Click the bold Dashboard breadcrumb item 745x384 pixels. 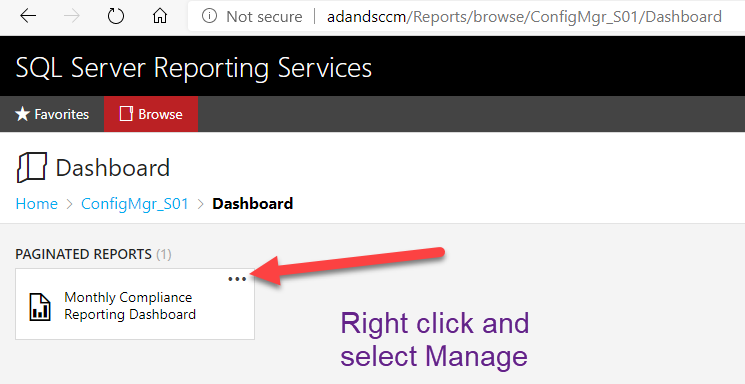coord(252,203)
